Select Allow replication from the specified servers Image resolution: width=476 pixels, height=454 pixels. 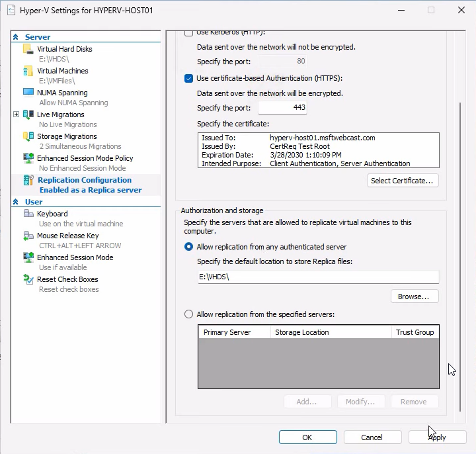[x=188, y=314]
